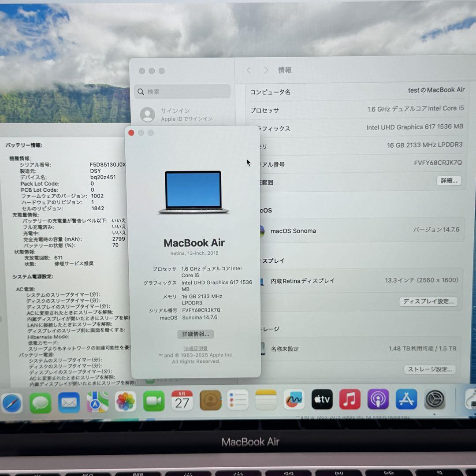Click 16 GB 2133 MHz LPDDR3 in settings

pos(425,145)
